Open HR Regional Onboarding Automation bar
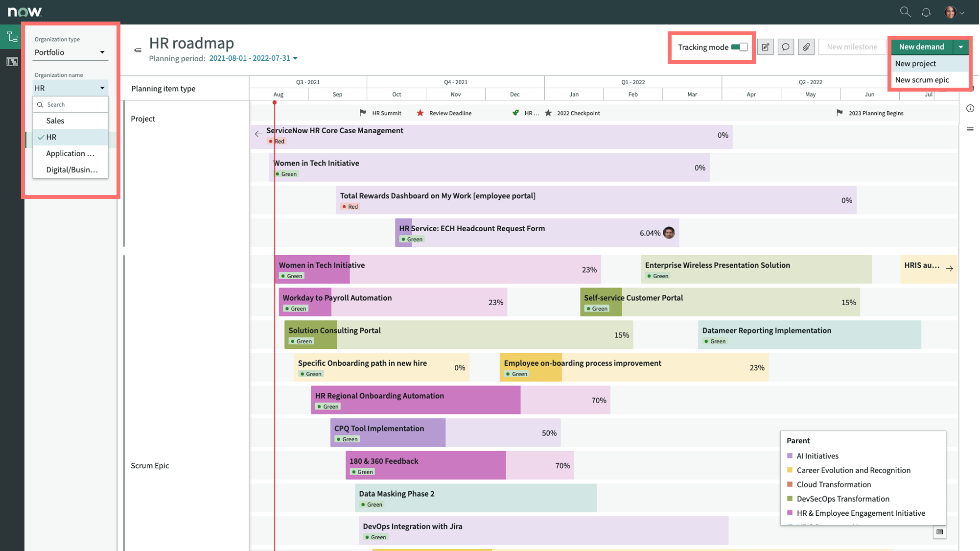 pyautogui.click(x=461, y=400)
